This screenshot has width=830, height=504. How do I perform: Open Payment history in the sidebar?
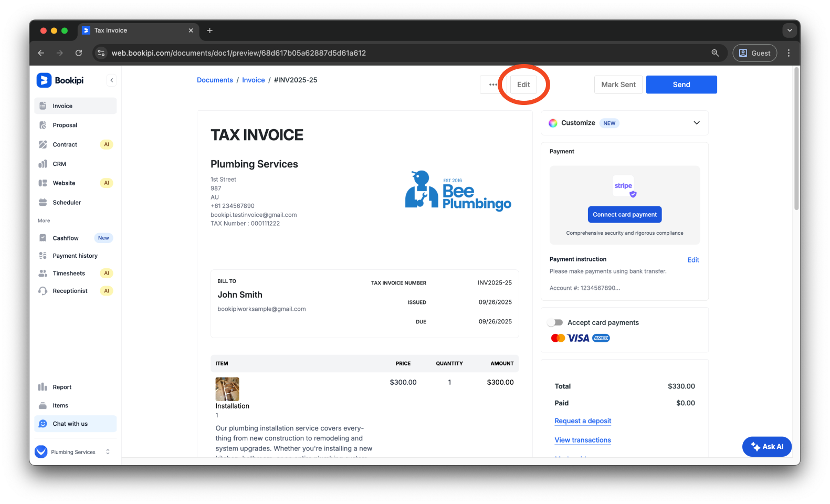(76, 256)
